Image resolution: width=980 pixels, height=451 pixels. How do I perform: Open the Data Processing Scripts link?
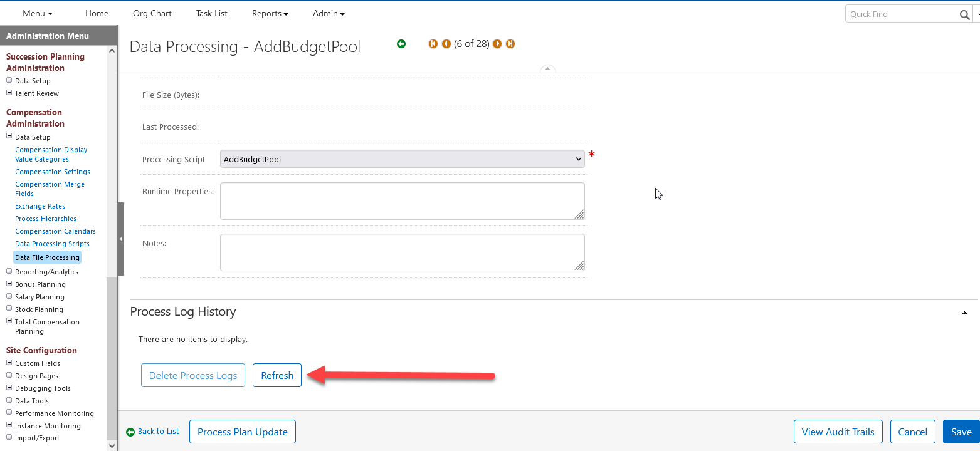(52, 244)
